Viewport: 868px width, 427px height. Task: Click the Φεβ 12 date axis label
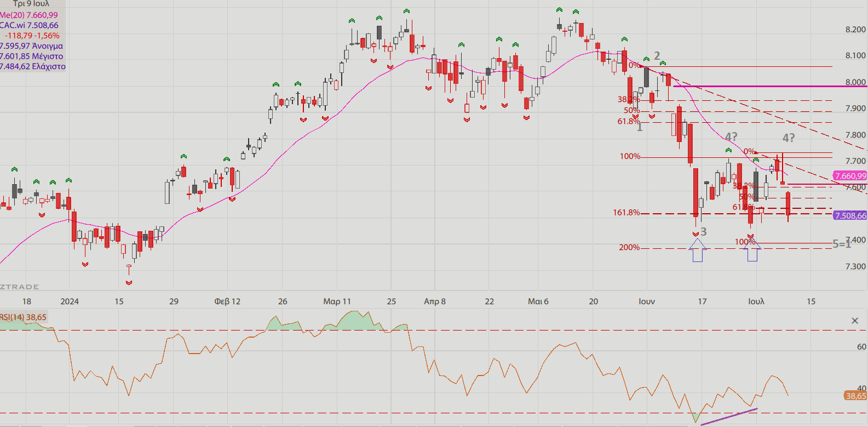tap(227, 301)
